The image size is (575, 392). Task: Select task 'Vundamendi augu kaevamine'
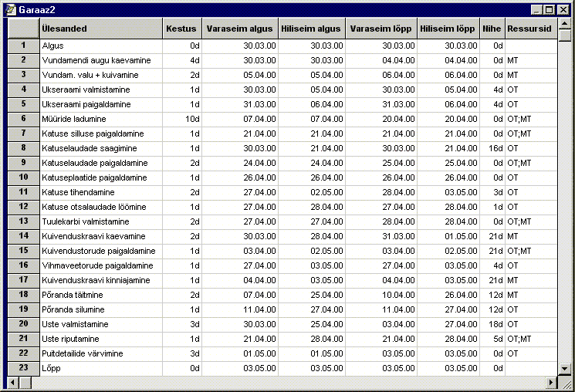(101, 60)
